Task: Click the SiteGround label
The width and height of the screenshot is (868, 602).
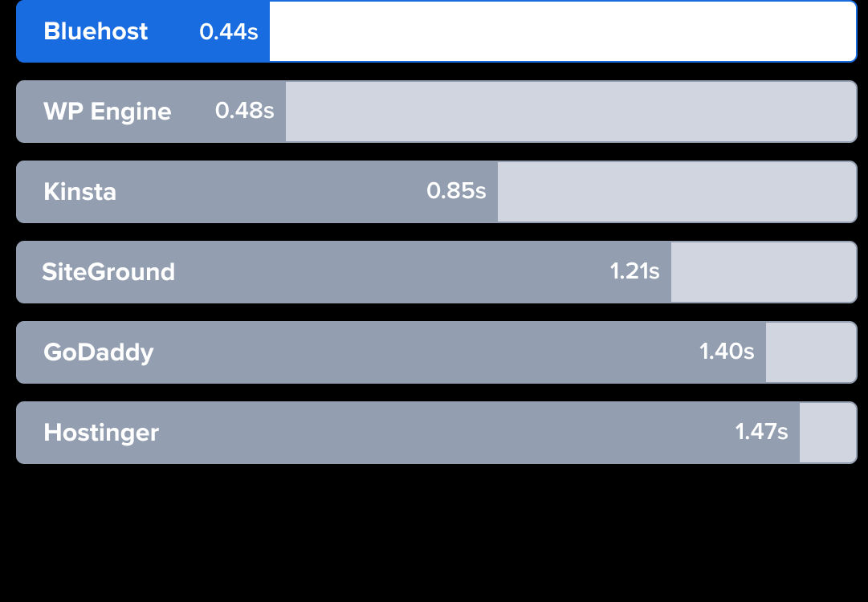Action: point(108,272)
